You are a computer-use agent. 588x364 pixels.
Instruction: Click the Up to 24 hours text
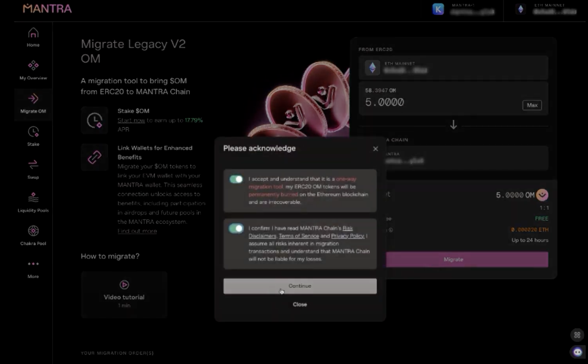click(x=530, y=240)
